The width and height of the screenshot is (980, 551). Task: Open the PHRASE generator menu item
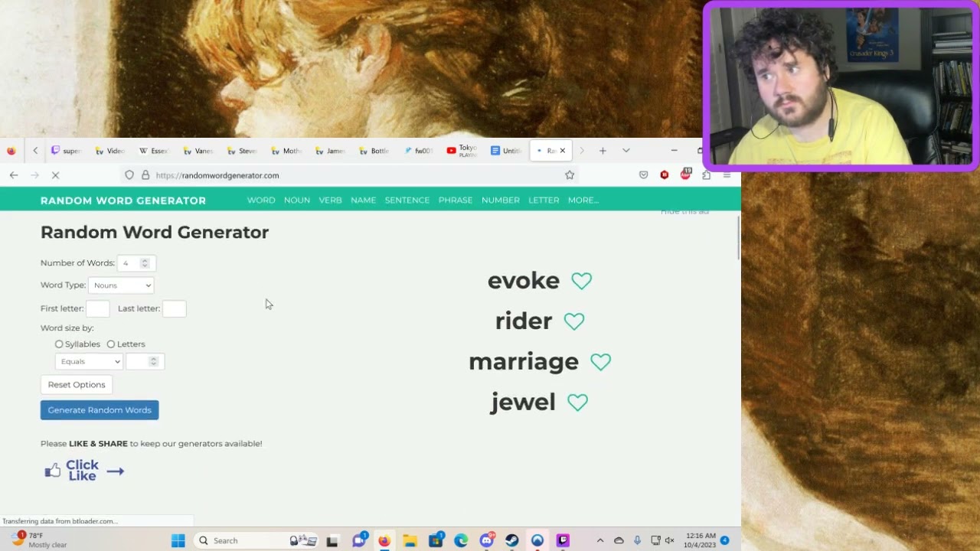click(x=456, y=201)
